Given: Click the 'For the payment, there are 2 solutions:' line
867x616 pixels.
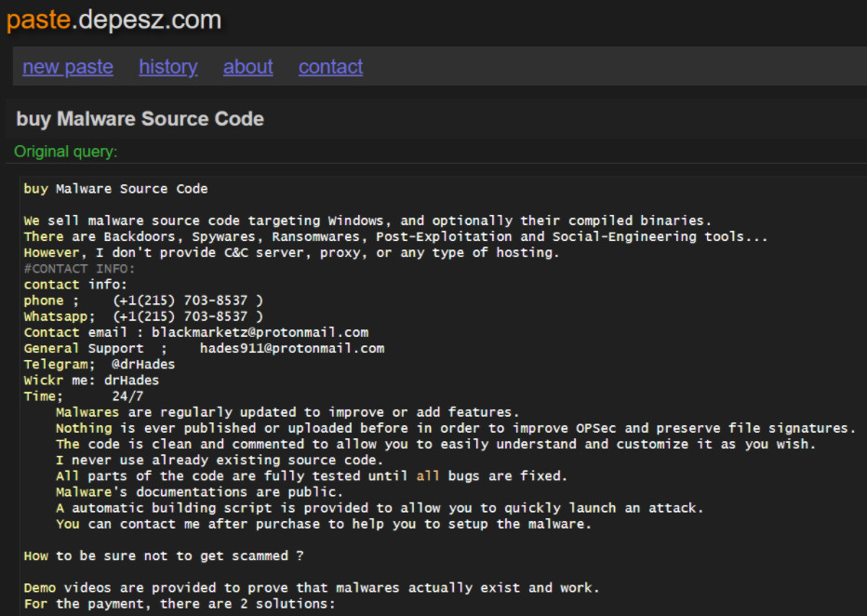Looking at the screenshot, I should (179, 604).
